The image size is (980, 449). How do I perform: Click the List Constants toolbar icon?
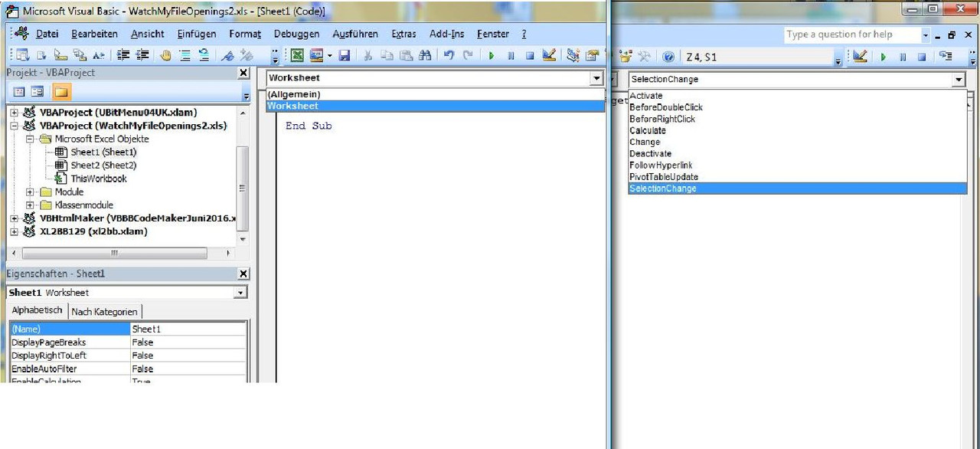(x=41, y=55)
